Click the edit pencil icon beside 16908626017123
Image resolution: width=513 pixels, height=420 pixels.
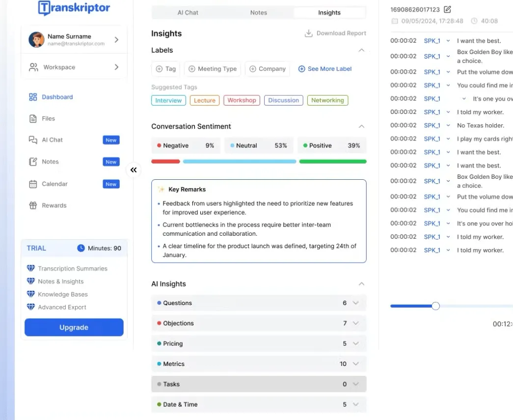[447, 9]
